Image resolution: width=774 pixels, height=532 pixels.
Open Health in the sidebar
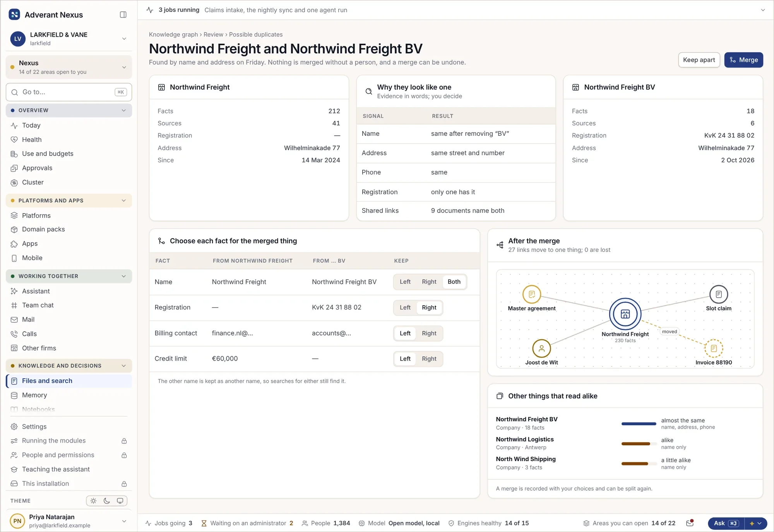(x=69, y=140)
